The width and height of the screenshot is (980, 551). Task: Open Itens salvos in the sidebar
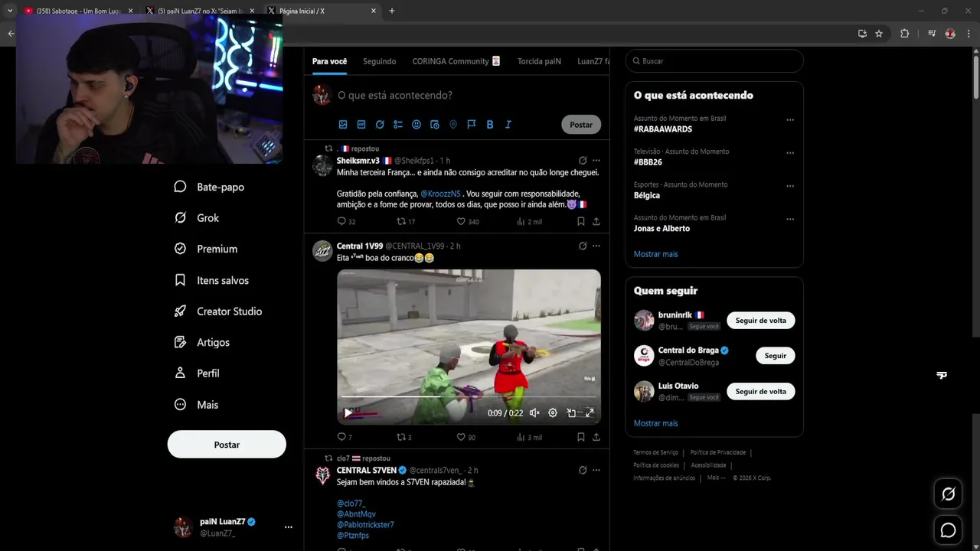click(x=211, y=280)
